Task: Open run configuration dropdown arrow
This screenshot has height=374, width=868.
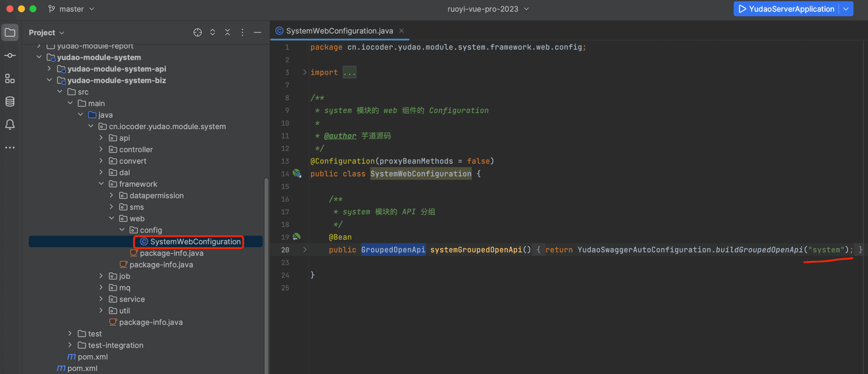Action: coord(846,9)
